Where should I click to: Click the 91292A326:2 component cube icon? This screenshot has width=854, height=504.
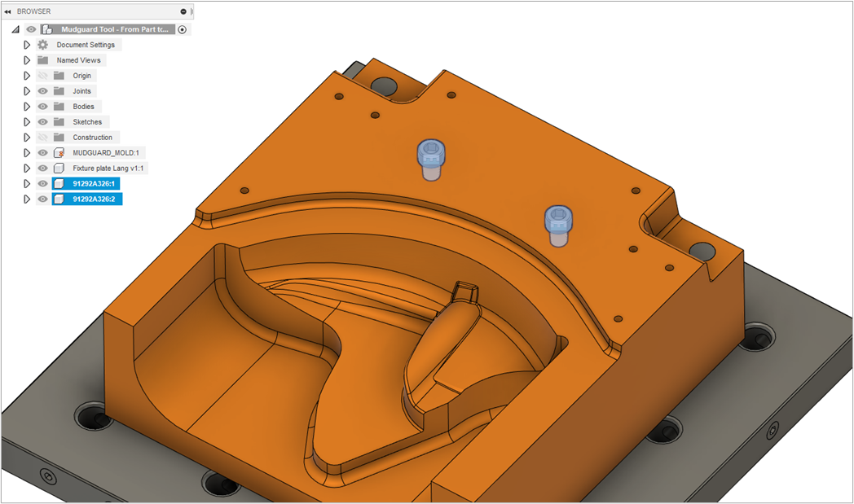tap(59, 199)
